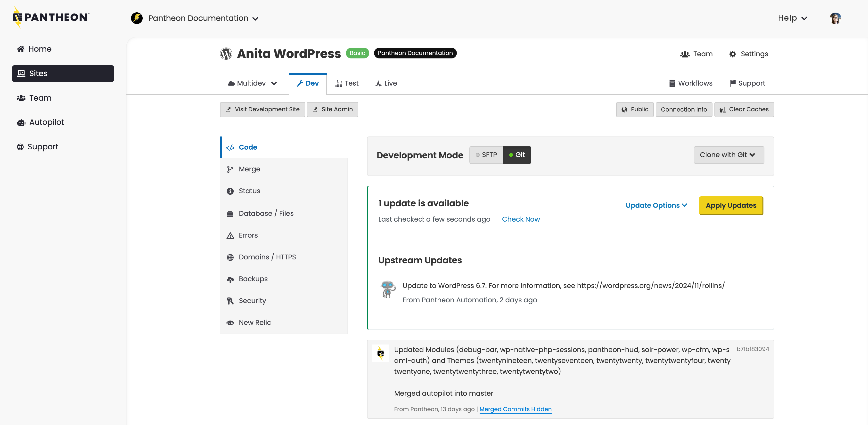The height and width of the screenshot is (425, 868).
Task: Open the Errors section via warning icon
Action: [x=230, y=235]
